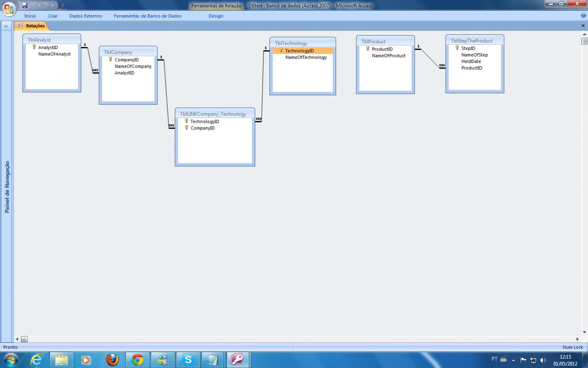Image resolution: width=588 pixels, height=368 pixels.
Task: Select the TblStepTheProduct table title
Action: click(471, 41)
